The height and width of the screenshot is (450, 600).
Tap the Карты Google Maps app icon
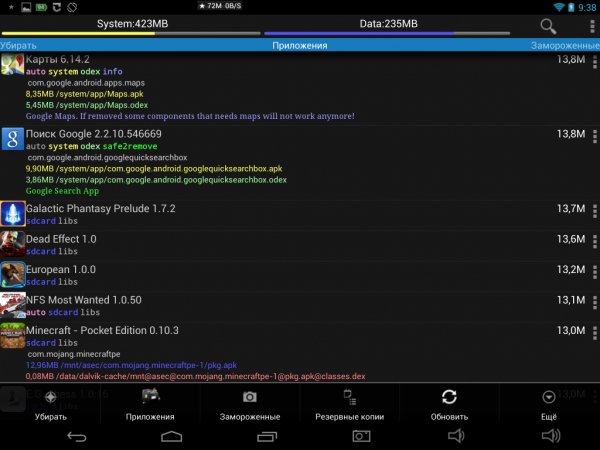12,64
